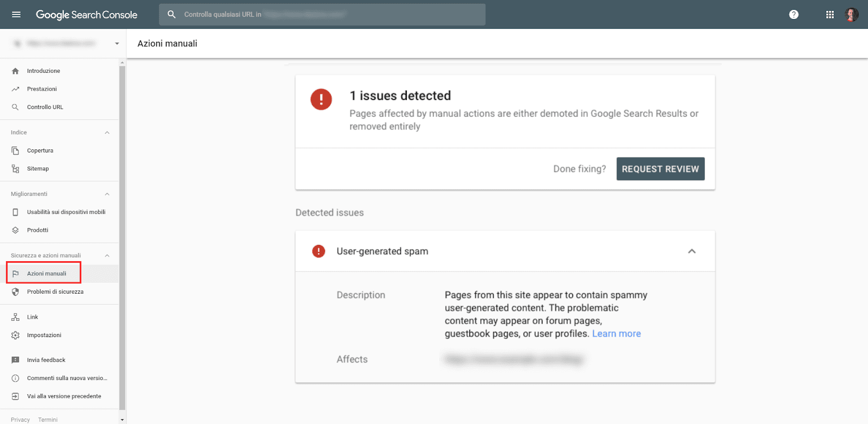Open the property selector dropdown
Viewport: 868px width, 424px height.
[117, 43]
